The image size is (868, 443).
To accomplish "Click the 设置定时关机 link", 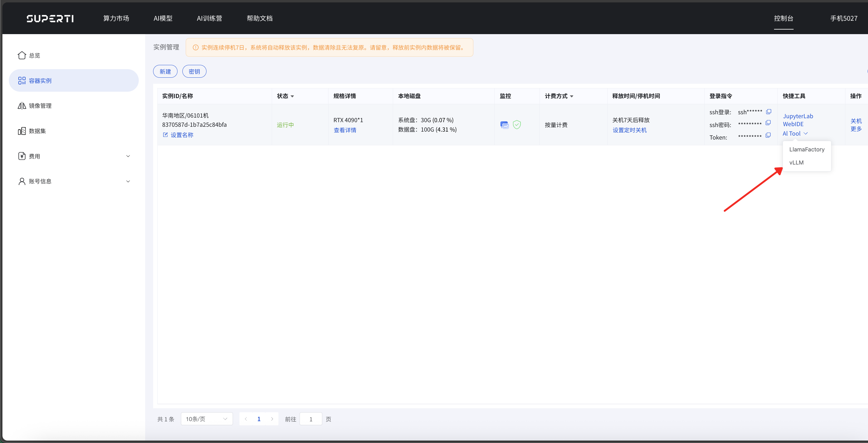I will click(x=629, y=130).
